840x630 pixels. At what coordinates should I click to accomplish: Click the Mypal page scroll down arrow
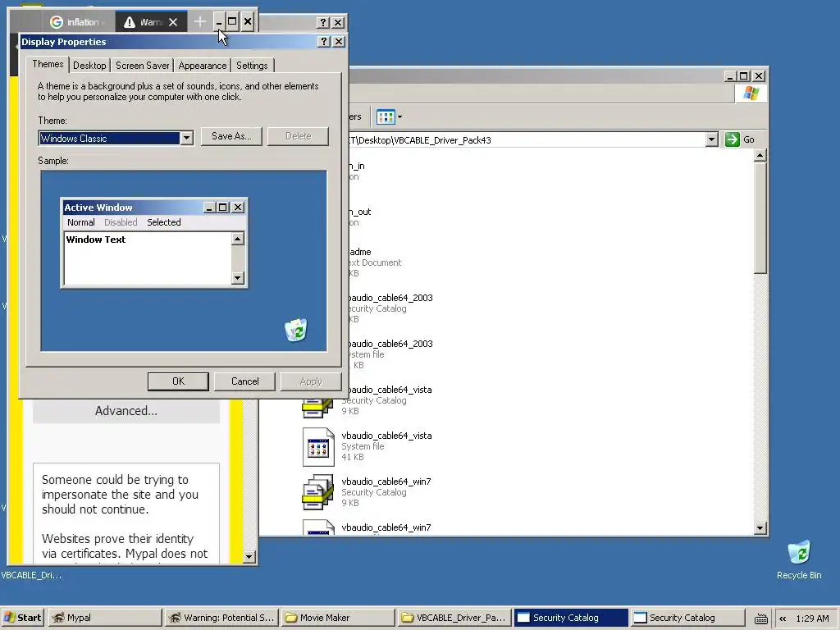(249, 557)
